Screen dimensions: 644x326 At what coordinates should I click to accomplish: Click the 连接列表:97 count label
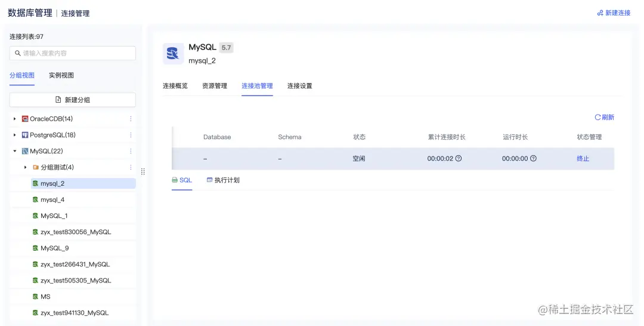pos(27,36)
